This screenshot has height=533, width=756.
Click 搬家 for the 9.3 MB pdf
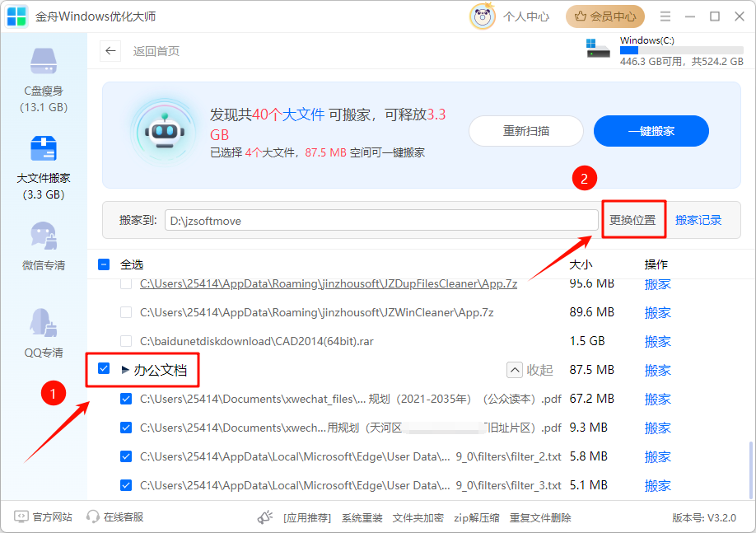658,428
